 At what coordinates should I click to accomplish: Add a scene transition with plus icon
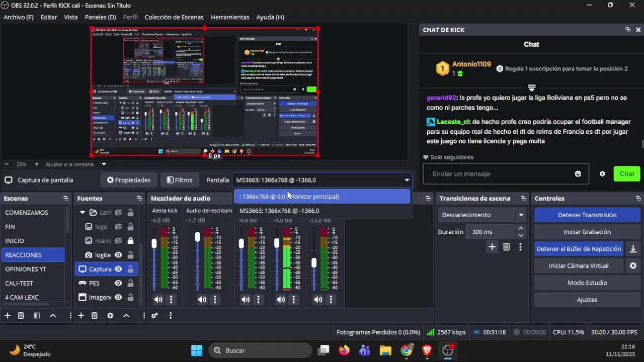click(x=492, y=247)
